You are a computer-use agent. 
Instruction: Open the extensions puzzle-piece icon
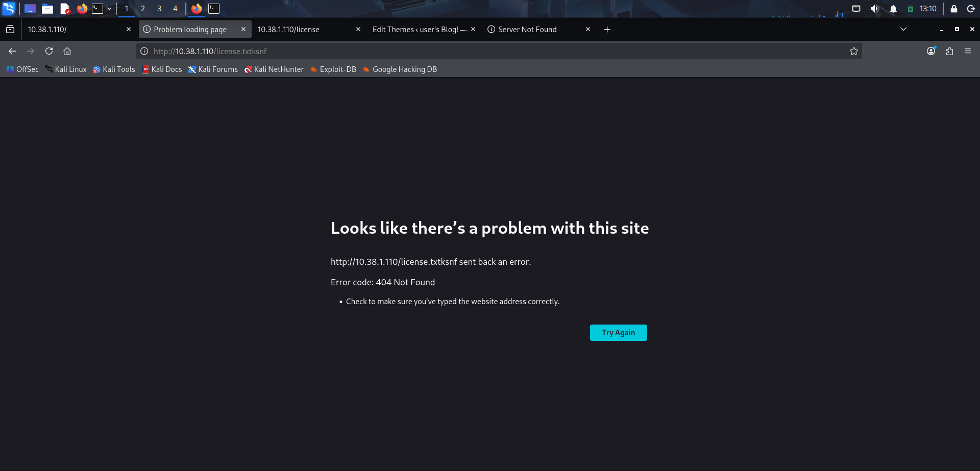click(949, 51)
